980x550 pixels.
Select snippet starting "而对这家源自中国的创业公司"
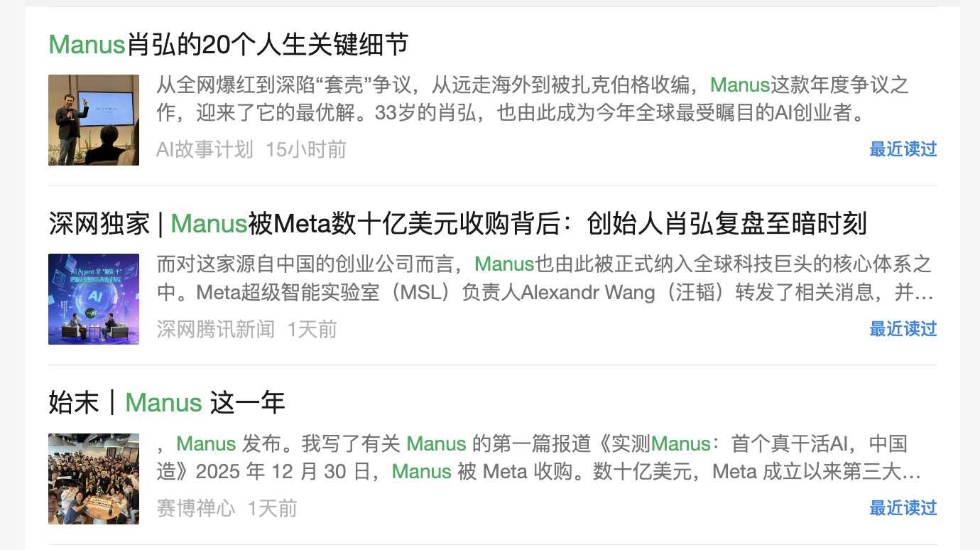pos(545,279)
